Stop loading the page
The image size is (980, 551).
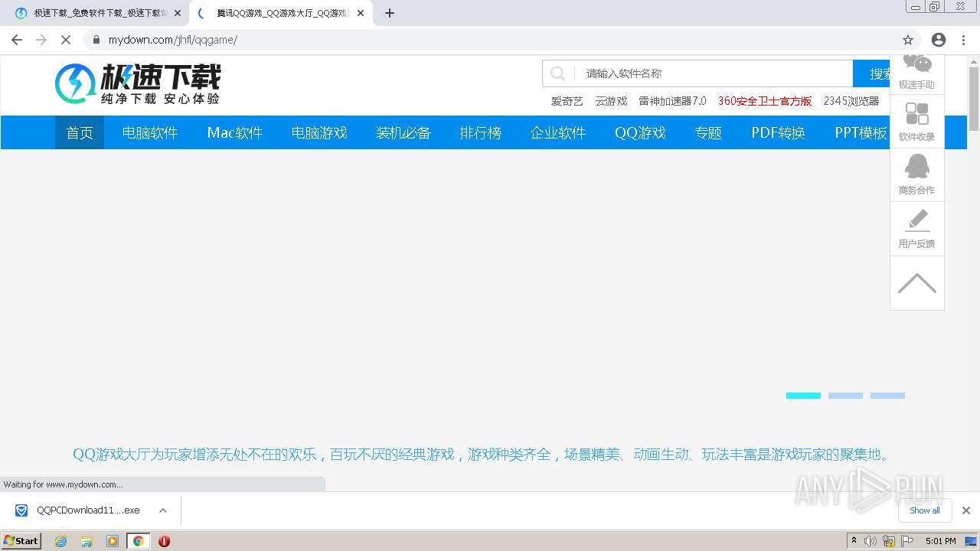(66, 40)
